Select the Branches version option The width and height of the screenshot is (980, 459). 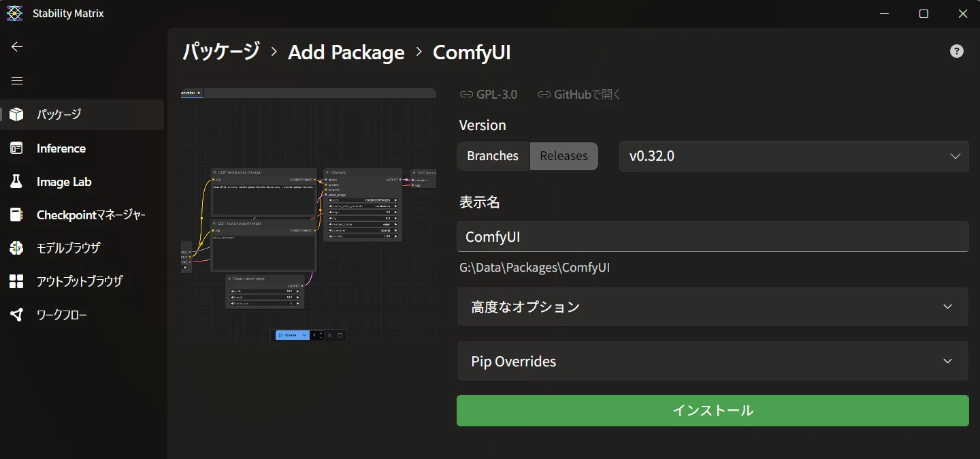point(493,156)
